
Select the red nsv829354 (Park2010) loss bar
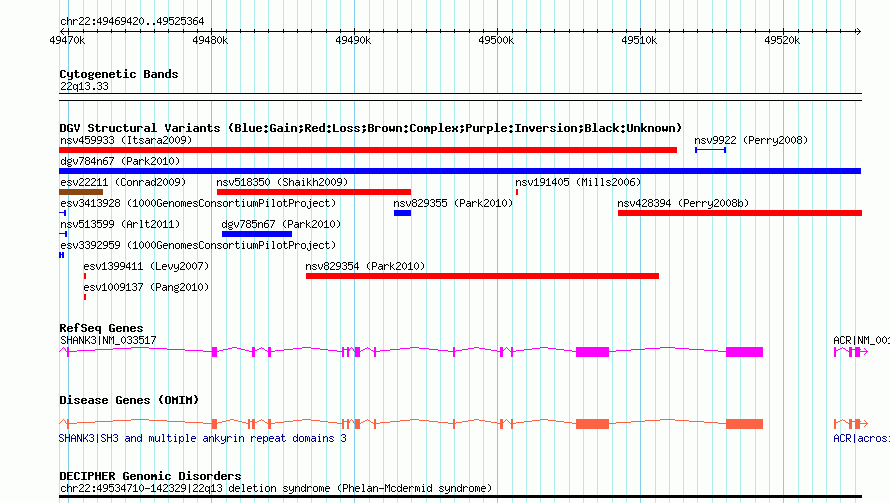pos(482,276)
